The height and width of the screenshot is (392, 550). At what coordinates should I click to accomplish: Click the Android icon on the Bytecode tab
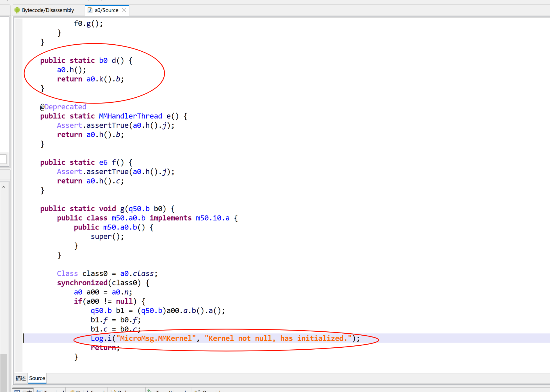tap(17, 10)
